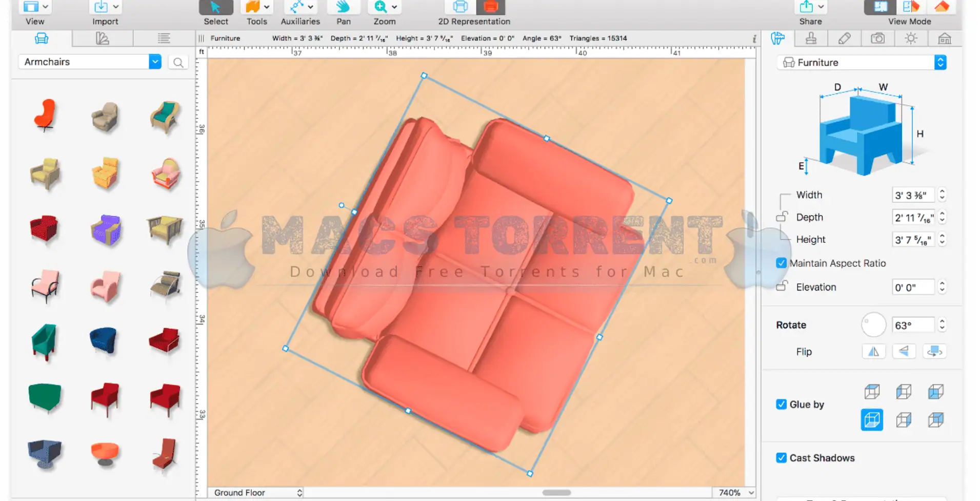Screen dimensions: 980x501
Task: Switch to 2D plan View Mode
Action: tap(879, 7)
